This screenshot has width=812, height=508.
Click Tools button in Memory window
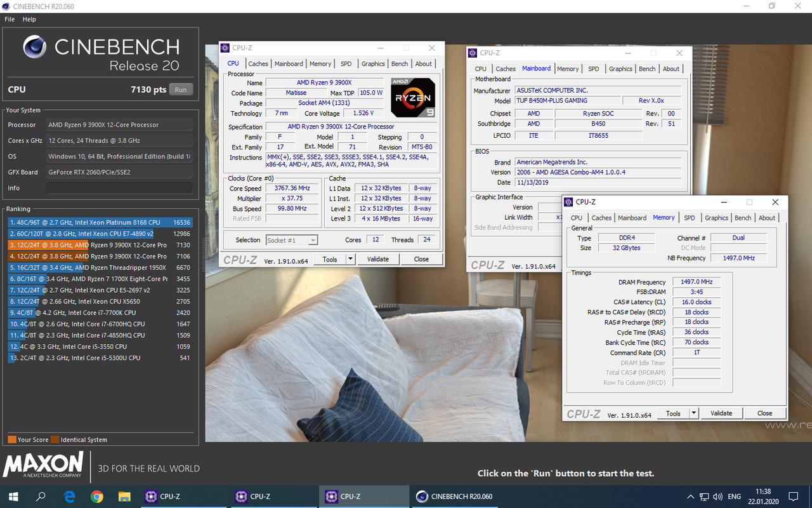point(673,413)
